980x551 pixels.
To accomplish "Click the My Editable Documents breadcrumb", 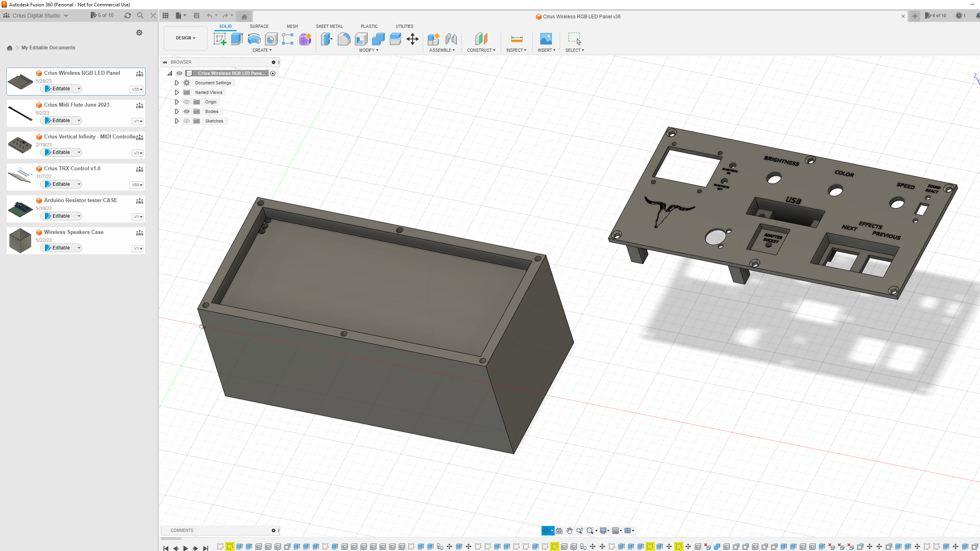I will coord(48,48).
